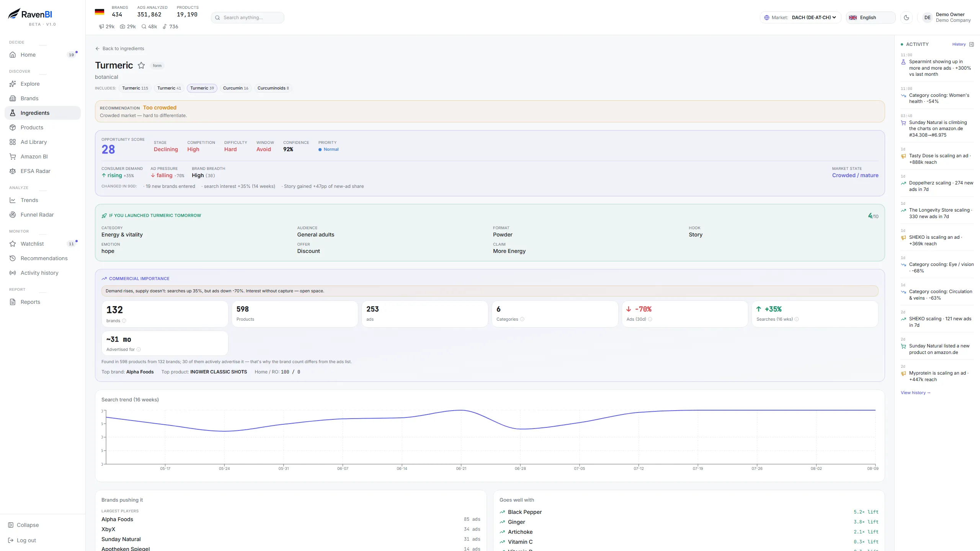This screenshot has height=551, width=980.
Task: Click the Ad Library grid icon
Action: click(x=13, y=142)
